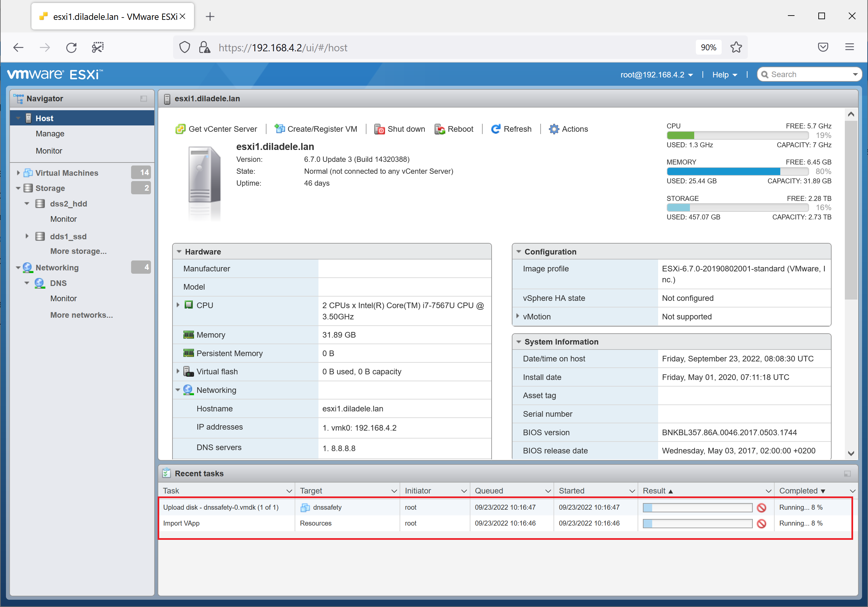Click the dnssafety target link
The image size is (868, 607).
click(327, 508)
